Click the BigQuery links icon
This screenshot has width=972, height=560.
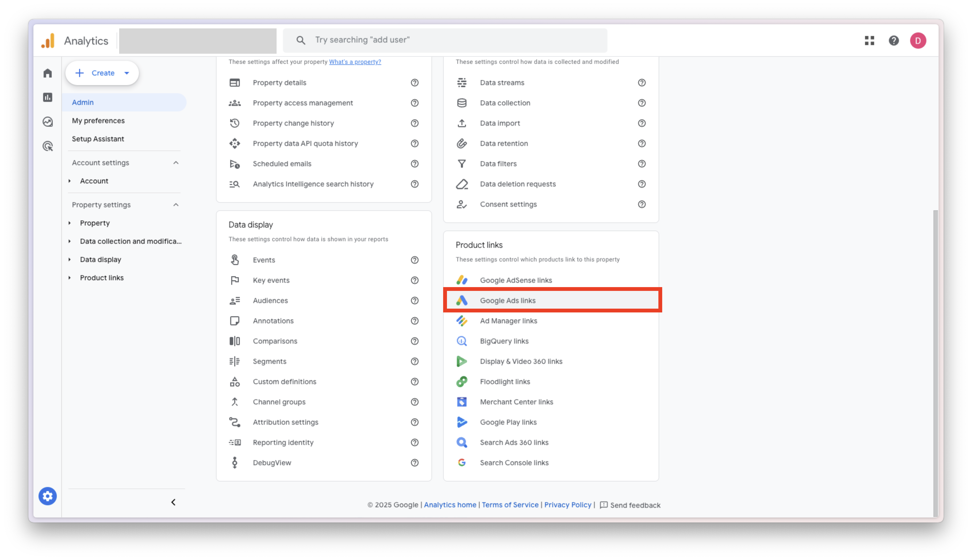point(461,341)
